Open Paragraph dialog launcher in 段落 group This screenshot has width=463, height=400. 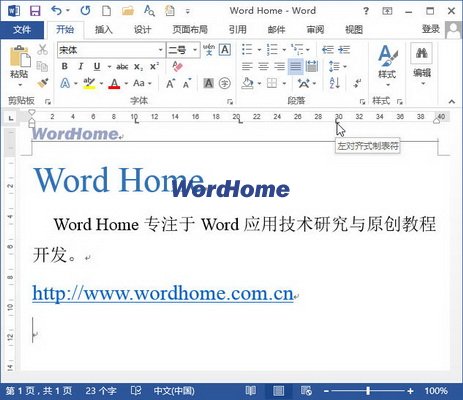tap(362, 101)
